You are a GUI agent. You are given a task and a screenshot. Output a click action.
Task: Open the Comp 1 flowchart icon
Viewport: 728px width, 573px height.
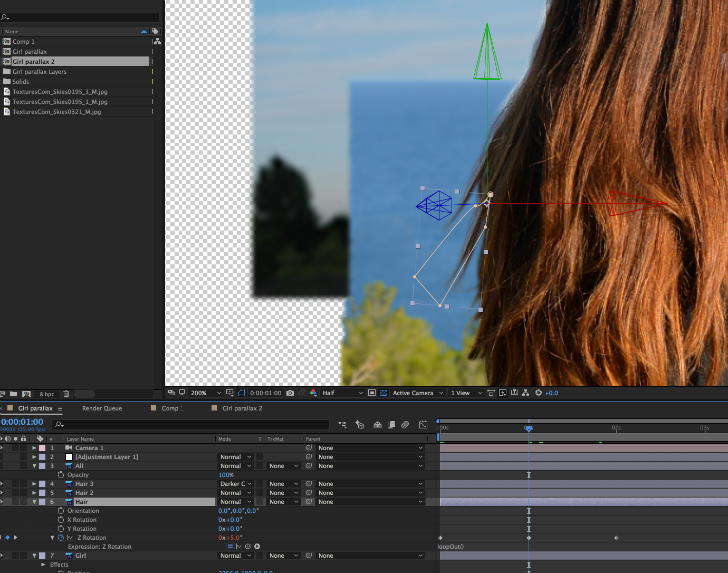point(156,42)
